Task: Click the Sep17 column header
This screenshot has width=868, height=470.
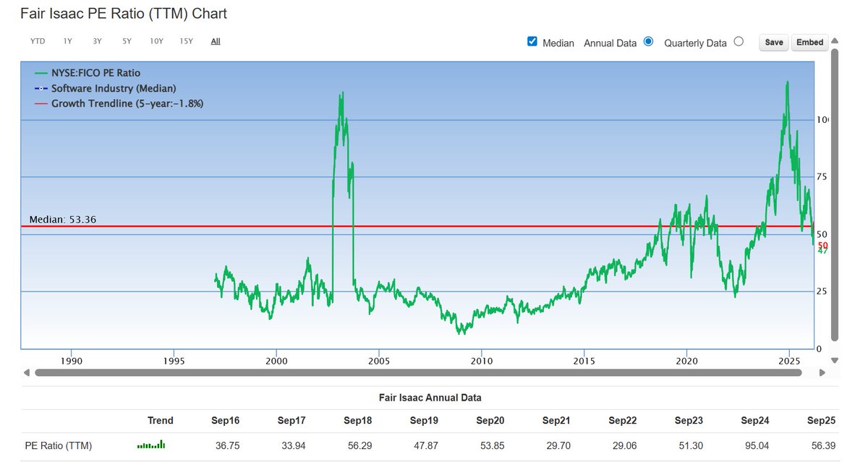Action: 292,420
